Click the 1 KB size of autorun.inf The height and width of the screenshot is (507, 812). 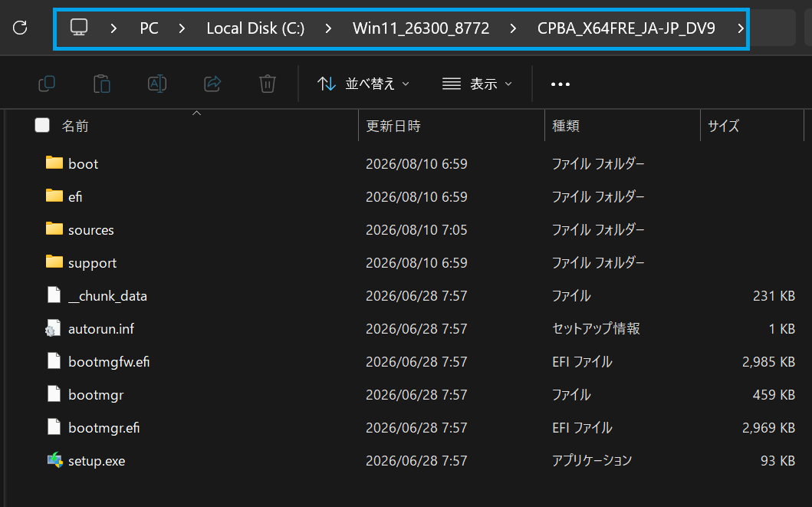click(782, 329)
